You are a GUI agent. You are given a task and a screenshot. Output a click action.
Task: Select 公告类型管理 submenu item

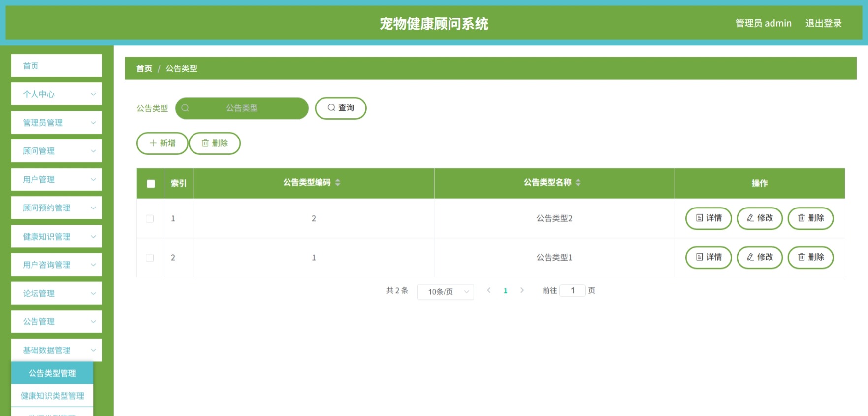click(52, 373)
